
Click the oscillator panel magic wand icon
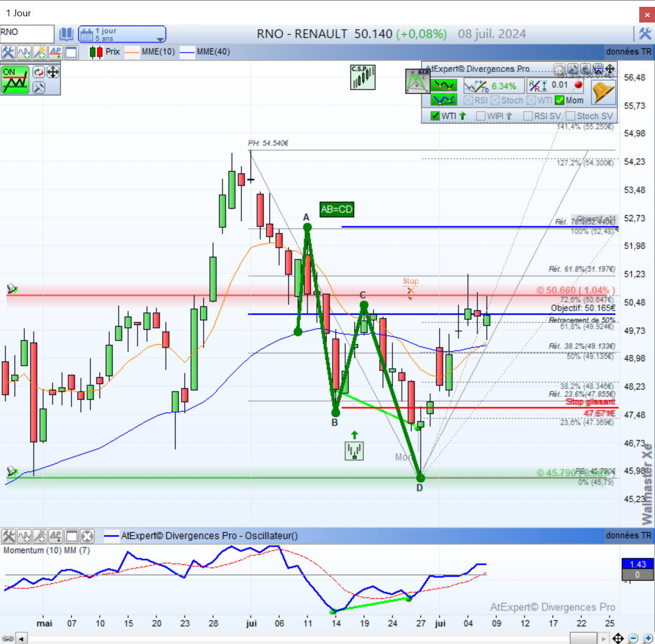pos(40,536)
